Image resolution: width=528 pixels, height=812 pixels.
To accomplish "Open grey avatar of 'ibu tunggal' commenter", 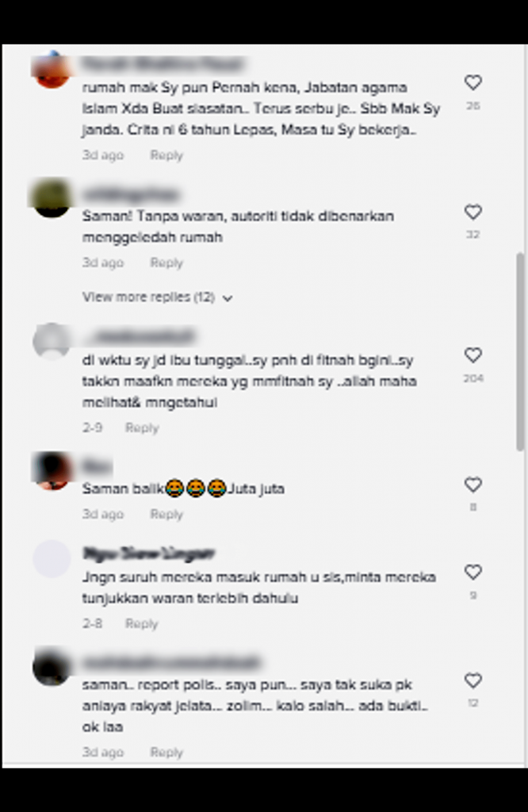I will (52, 341).
